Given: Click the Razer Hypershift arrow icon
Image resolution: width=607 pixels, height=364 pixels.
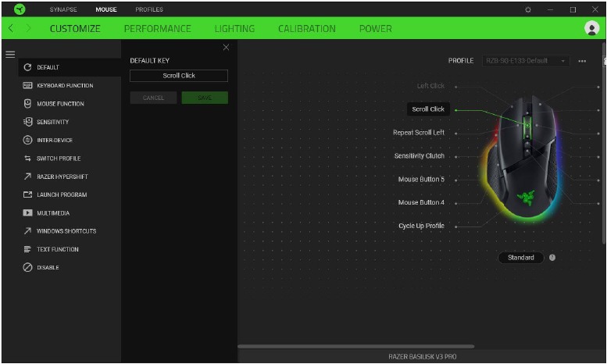Looking at the screenshot, I should (x=27, y=177).
